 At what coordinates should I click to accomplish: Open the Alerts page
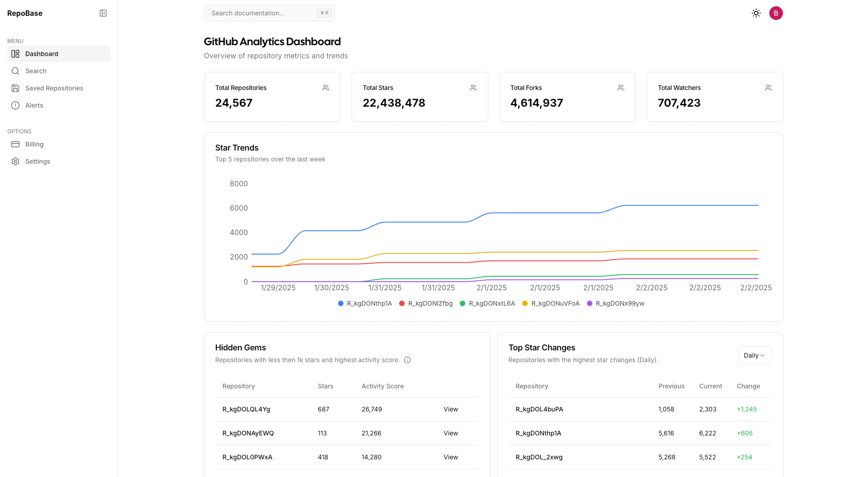pos(34,105)
